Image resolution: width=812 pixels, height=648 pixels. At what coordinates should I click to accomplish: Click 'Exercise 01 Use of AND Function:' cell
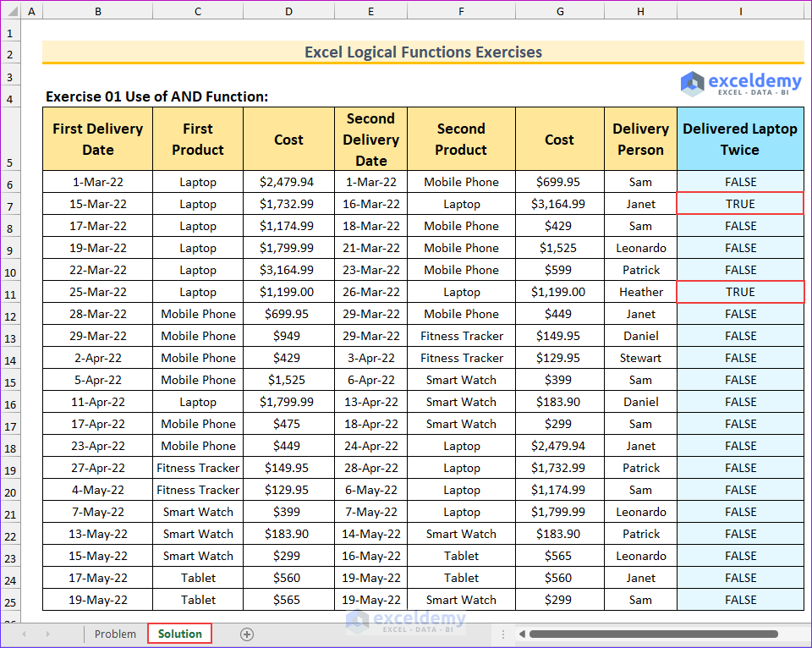point(157,96)
